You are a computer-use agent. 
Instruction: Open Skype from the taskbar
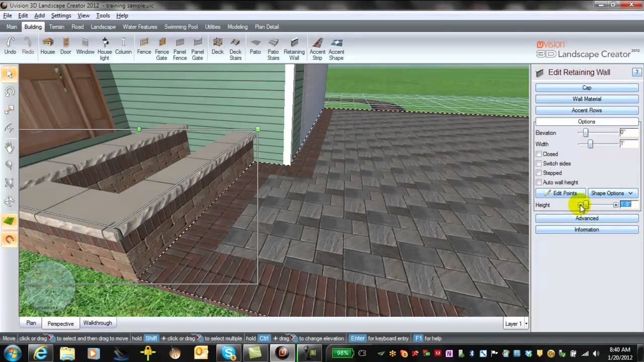228,353
